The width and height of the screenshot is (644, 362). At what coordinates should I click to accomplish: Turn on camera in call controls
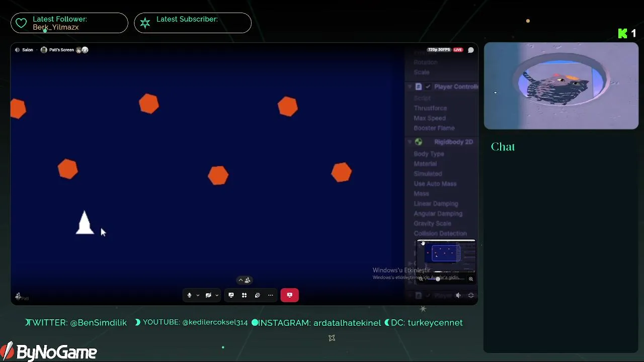coord(208,295)
